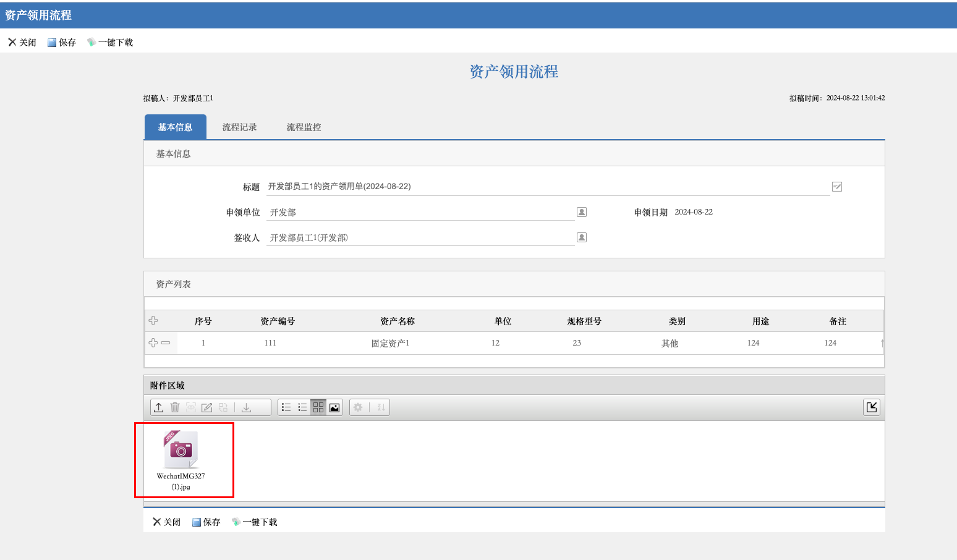This screenshot has width=957, height=560.
Task: Click the title edit icon beside 标题
Action: (x=837, y=187)
